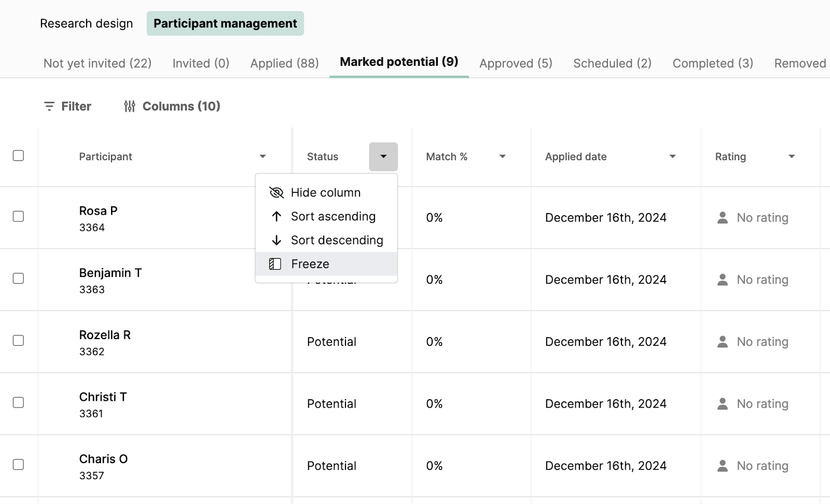Click participant name Charis O
Viewport: 830px width, 504px height.
103,459
